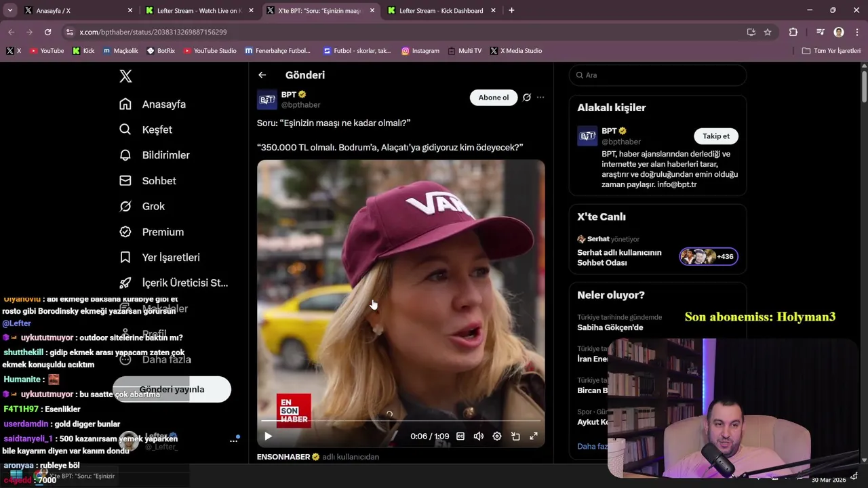This screenshot has width=868, height=488.
Task: Enable picture-in-picture for the video
Action: 515,436
